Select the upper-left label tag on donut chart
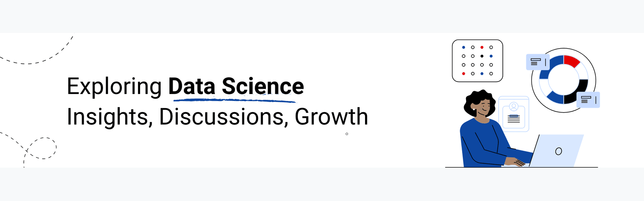Screen dimensions: 644x201 [538, 62]
